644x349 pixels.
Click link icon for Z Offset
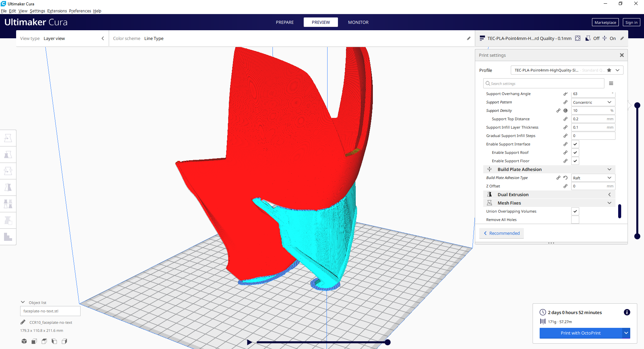[565, 186]
